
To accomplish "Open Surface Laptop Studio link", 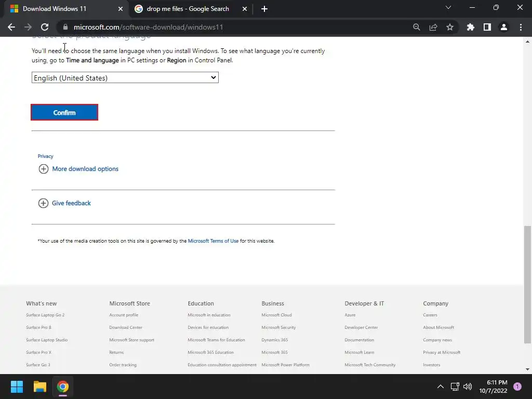I will pos(47,340).
